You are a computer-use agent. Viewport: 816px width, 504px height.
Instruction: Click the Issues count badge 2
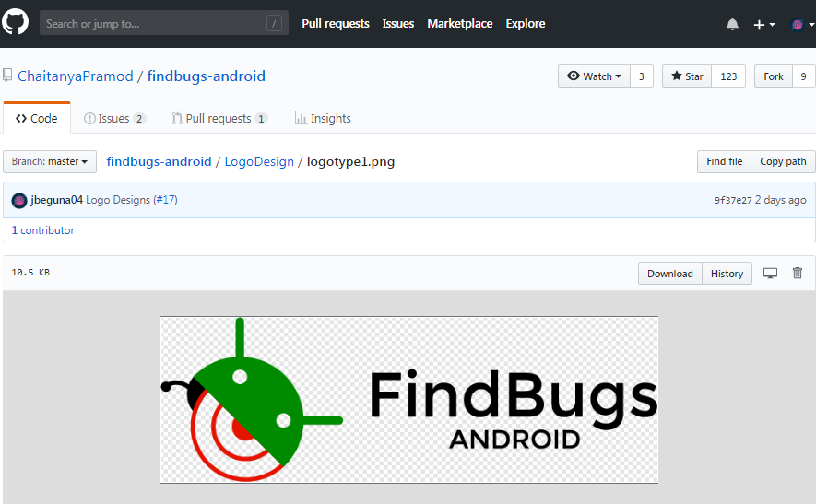click(139, 119)
